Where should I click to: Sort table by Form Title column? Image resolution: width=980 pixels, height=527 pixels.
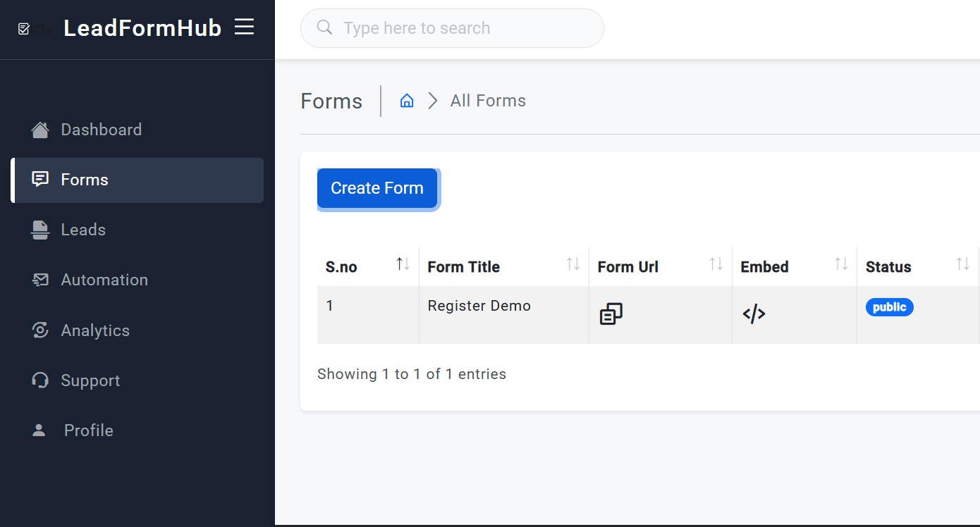tap(504, 267)
